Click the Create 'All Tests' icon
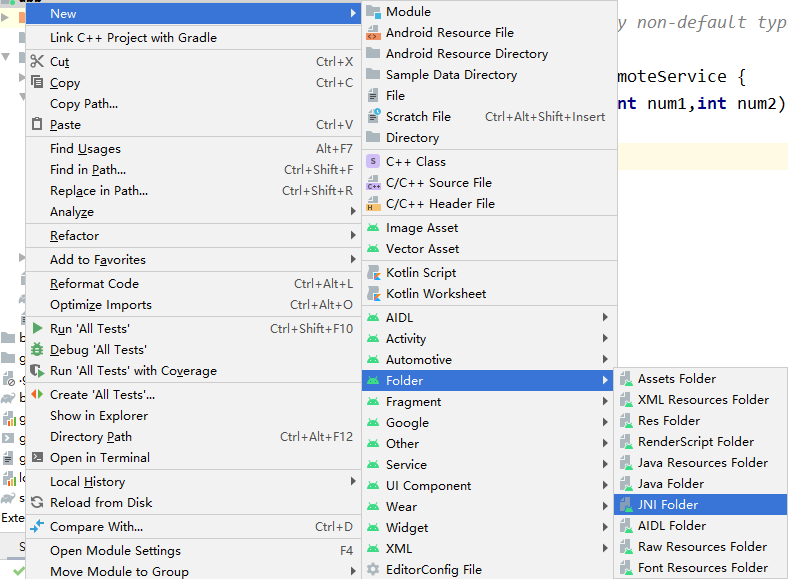788x579 pixels. coord(37,394)
